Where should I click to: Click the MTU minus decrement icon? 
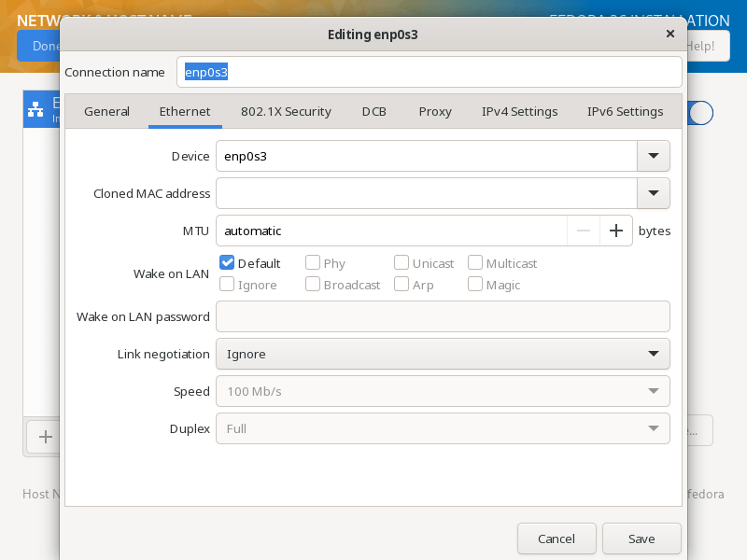pos(584,231)
